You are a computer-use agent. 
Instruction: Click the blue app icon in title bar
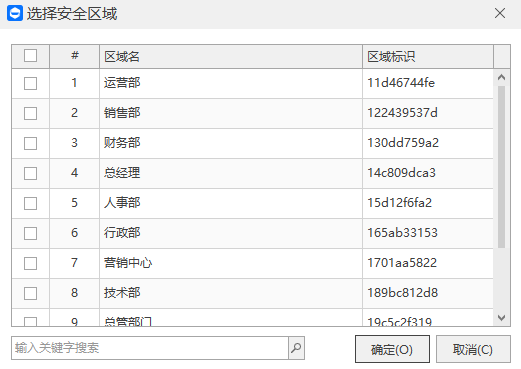pos(15,13)
